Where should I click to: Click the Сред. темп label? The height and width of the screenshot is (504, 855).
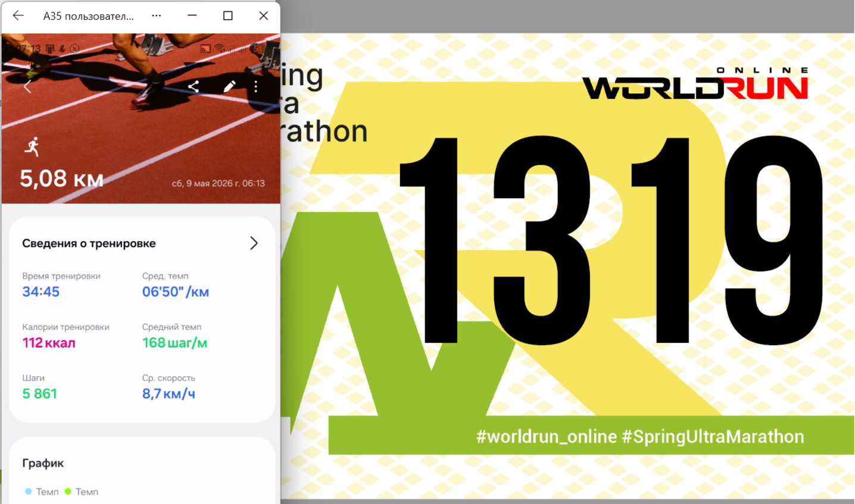(x=165, y=276)
